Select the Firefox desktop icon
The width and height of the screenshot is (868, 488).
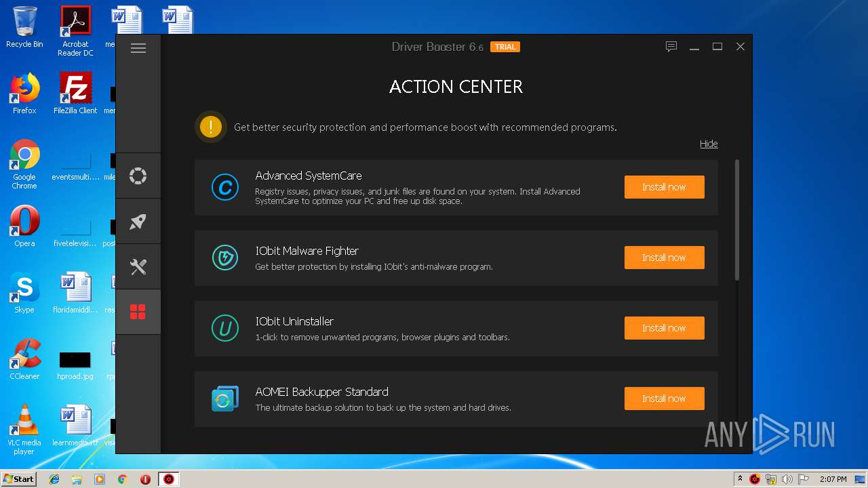[x=24, y=94]
